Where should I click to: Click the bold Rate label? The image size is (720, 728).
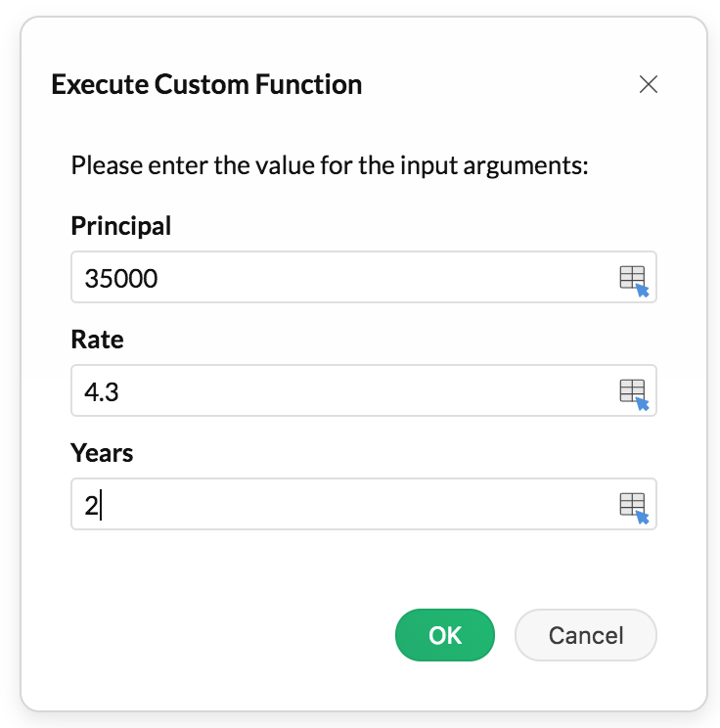click(98, 340)
